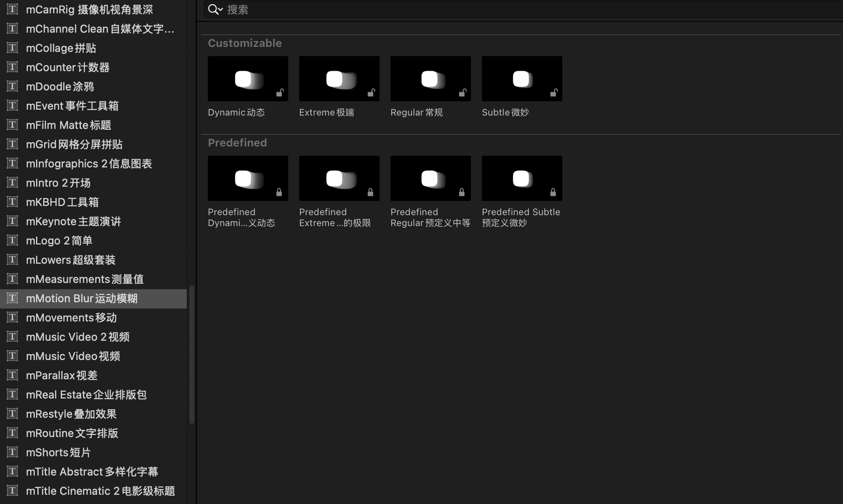The image size is (843, 504).
Task: Select the Predefined Dynamic thumbnail
Action: tap(248, 178)
